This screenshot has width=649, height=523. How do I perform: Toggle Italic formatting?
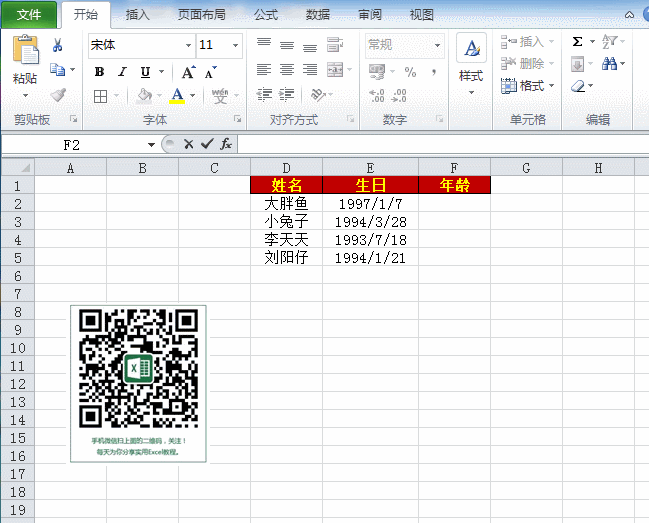(x=122, y=72)
